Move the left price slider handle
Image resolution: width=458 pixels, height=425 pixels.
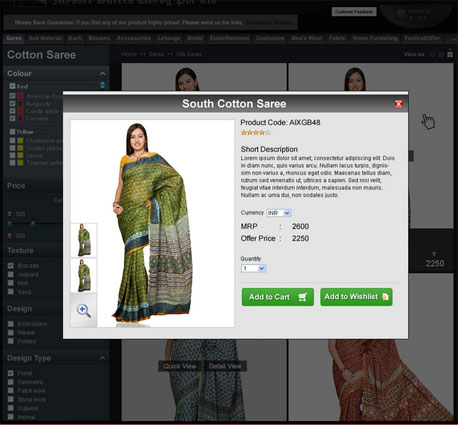coord(10,224)
